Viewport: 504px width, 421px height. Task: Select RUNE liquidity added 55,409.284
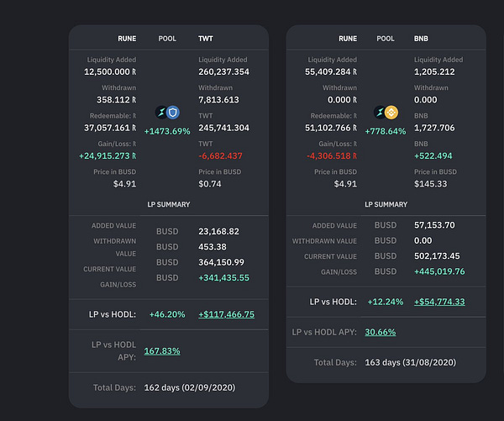coord(331,71)
